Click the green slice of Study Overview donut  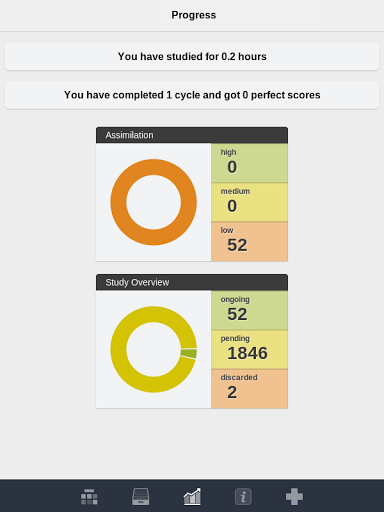tap(189, 354)
